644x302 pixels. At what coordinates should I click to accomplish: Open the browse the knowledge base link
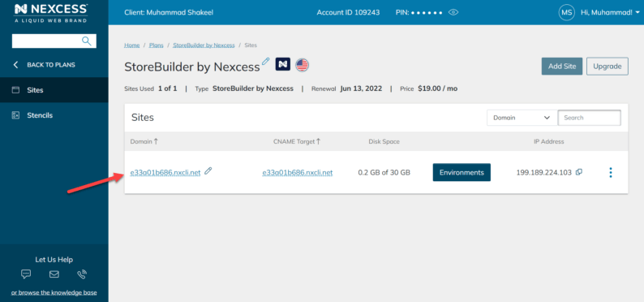point(54,292)
